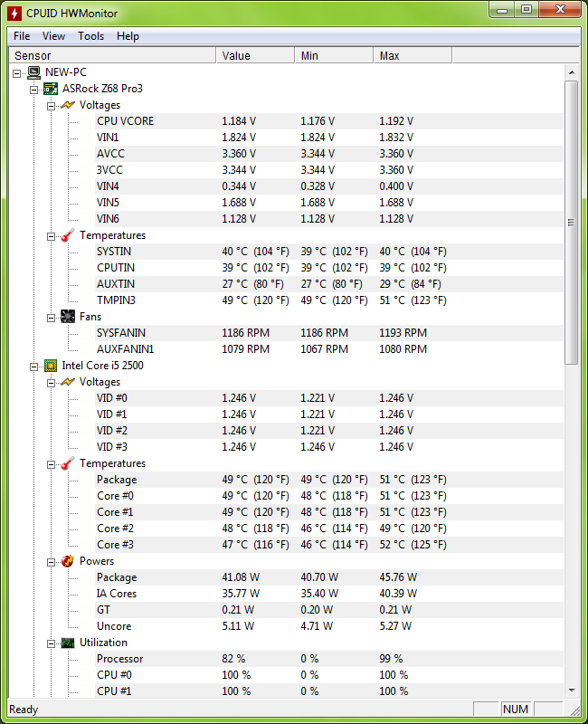This screenshot has height=724, width=588.
Task: Select the VIN5 voltage row
Action: click(329, 202)
